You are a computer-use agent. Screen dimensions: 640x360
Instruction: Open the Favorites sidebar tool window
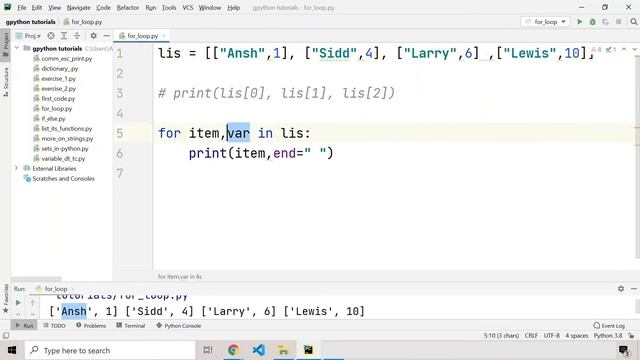click(x=5, y=299)
